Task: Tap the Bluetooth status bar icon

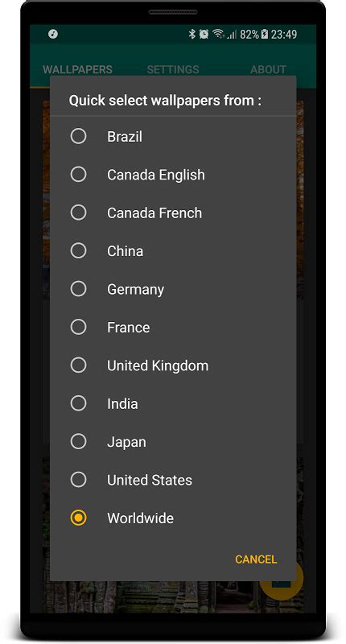Action: click(x=192, y=34)
